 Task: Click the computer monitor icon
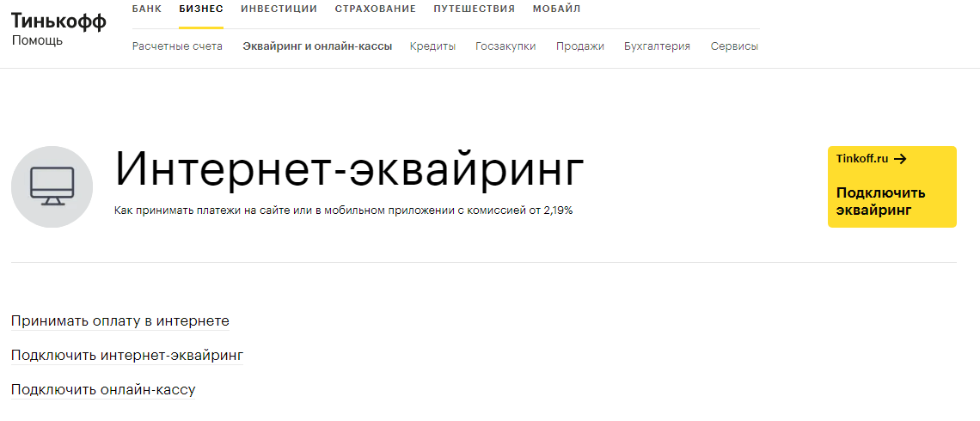point(52,186)
